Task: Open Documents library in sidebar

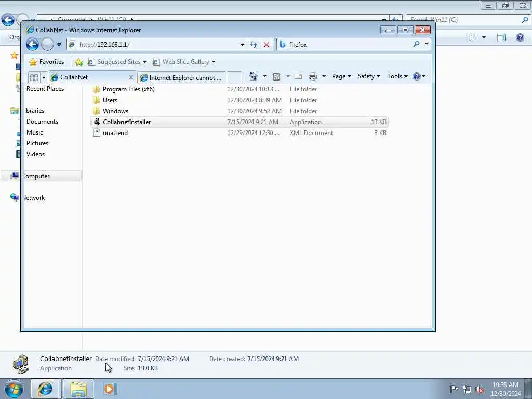Action: tap(43, 122)
